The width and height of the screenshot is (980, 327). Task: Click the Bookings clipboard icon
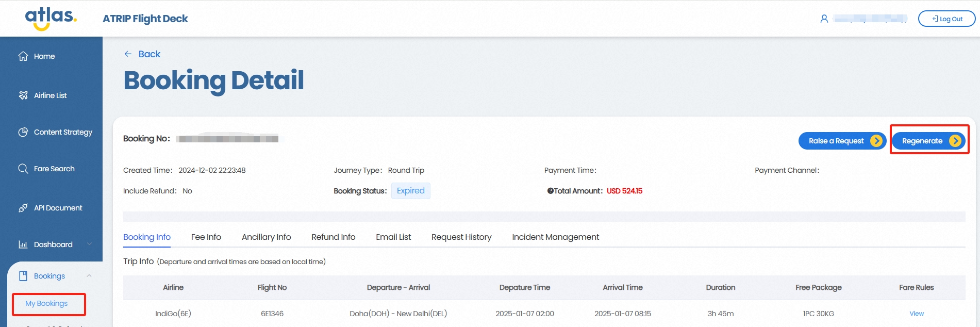point(23,276)
